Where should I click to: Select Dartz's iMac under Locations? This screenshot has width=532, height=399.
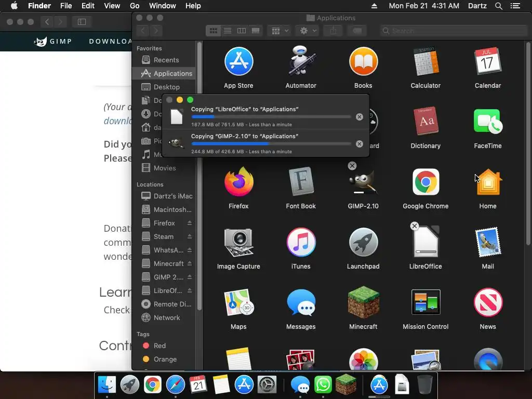164,196
